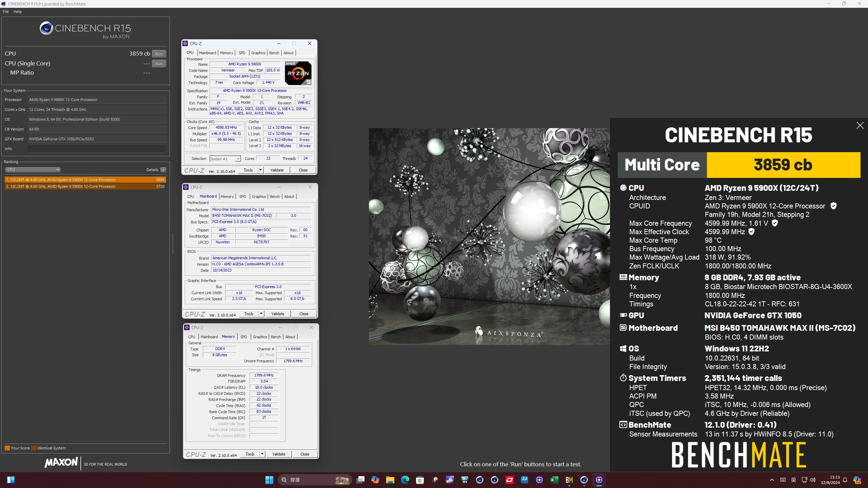The image size is (868, 488).
Task: Open Microsoft Edge from the taskbar
Action: 405,480
